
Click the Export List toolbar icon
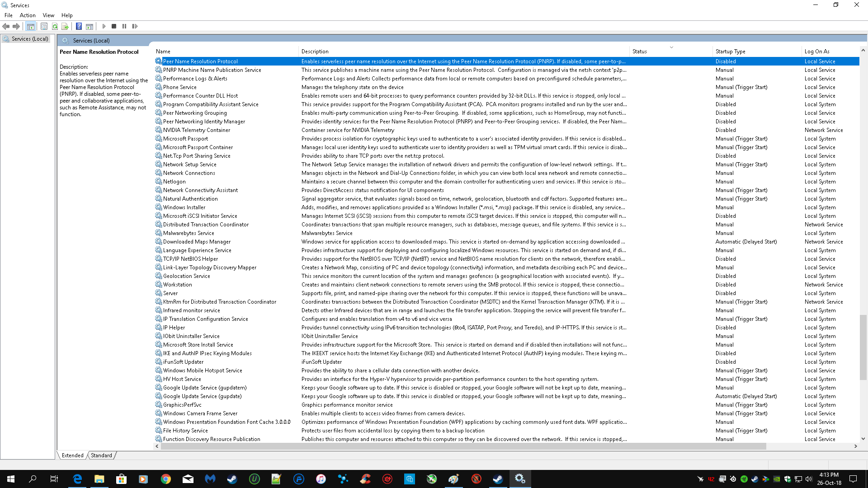tap(65, 26)
